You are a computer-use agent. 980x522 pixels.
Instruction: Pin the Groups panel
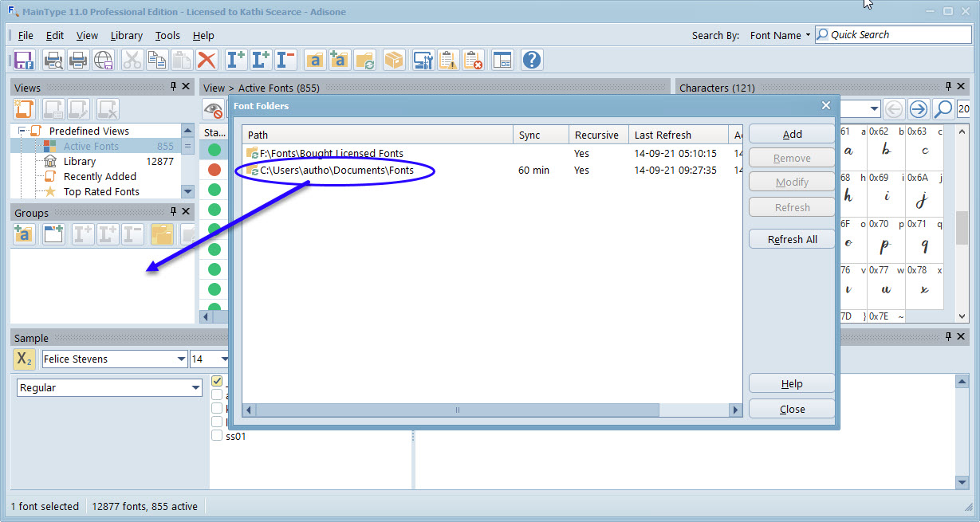(173, 212)
